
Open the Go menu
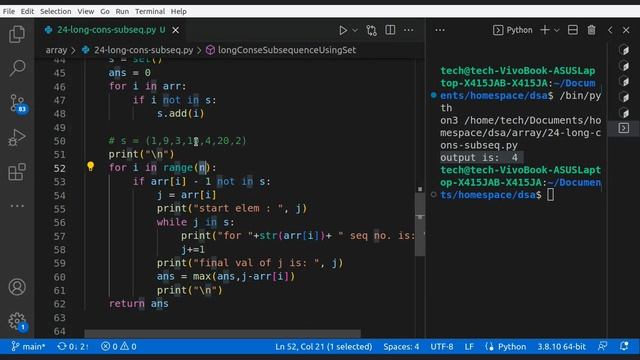click(x=105, y=11)
